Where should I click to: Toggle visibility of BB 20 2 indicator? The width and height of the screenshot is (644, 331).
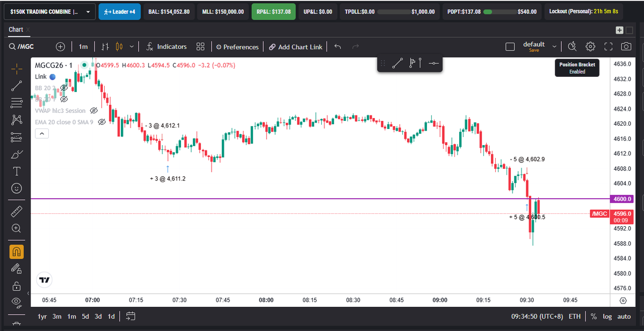point(64,88)
